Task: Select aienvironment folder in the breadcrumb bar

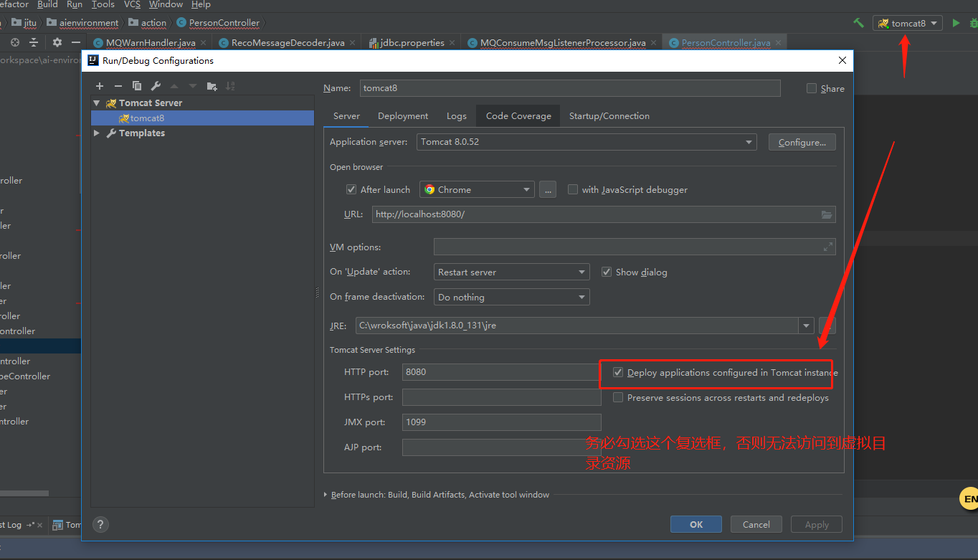Action: [x=82, y=23]
